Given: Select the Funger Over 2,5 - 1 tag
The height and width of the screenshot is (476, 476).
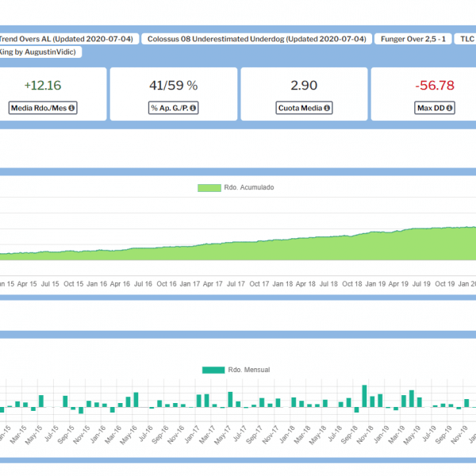Looking at the screenshot, I should coord(412,38).
